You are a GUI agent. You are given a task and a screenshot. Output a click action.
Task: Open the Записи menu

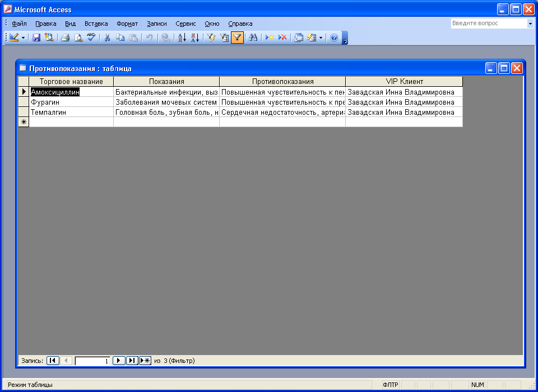157,24
